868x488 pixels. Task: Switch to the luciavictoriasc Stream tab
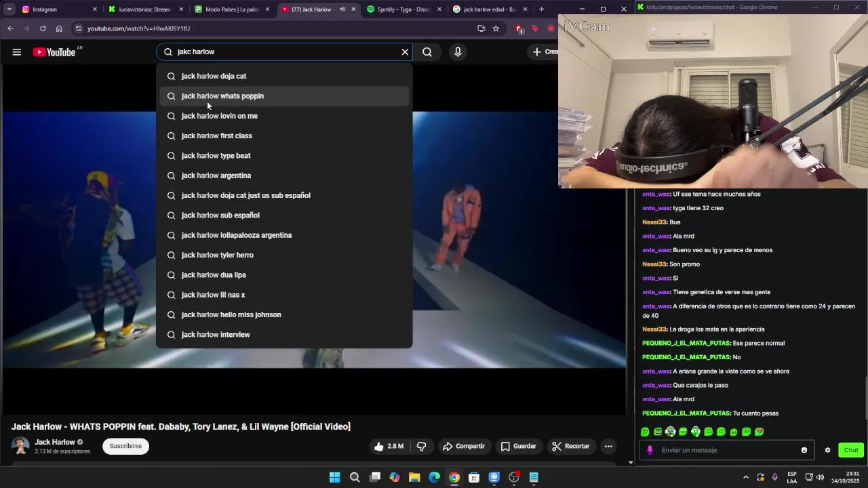click(x=146, y=9)
